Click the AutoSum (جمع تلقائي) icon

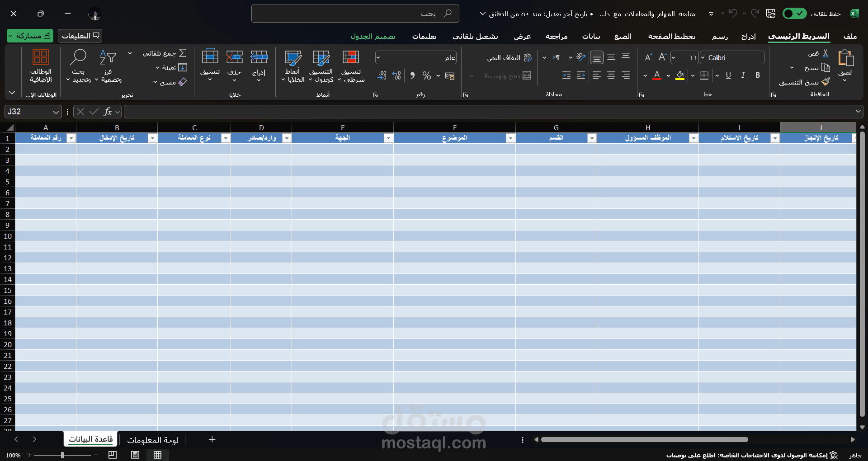click(184, 53)
